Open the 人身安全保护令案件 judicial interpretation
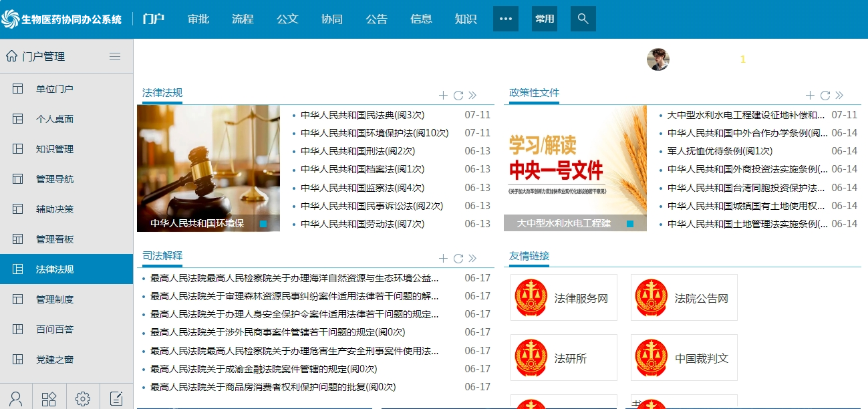Image resolution: width=868 pixels, height=409 pixels. click(295, 314)
